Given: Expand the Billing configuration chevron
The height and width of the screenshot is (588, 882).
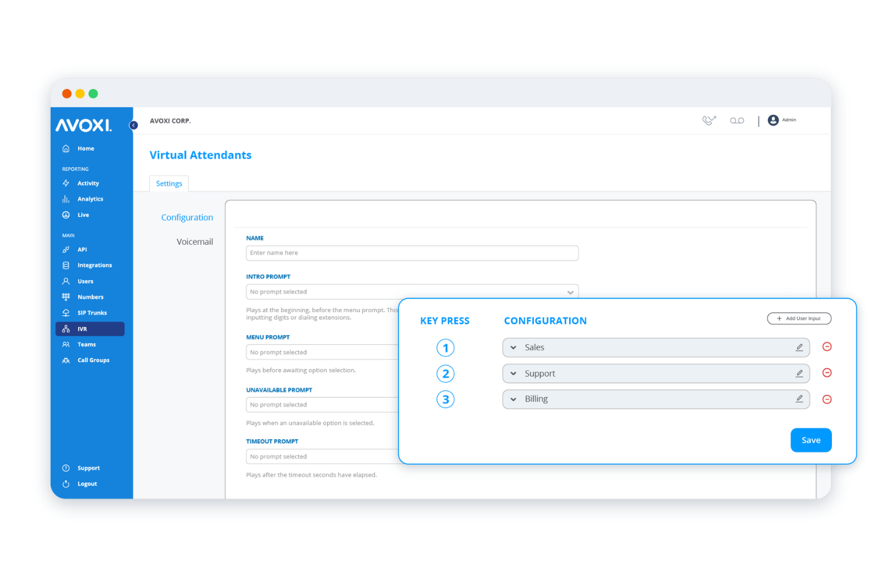Looking at the screenshot, I should pos(513,399).
